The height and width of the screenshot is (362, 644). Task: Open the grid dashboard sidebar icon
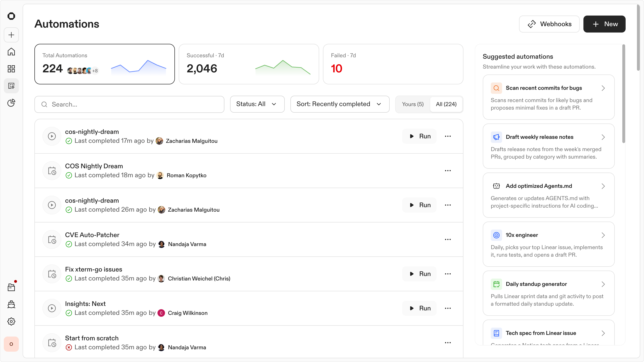11,69
